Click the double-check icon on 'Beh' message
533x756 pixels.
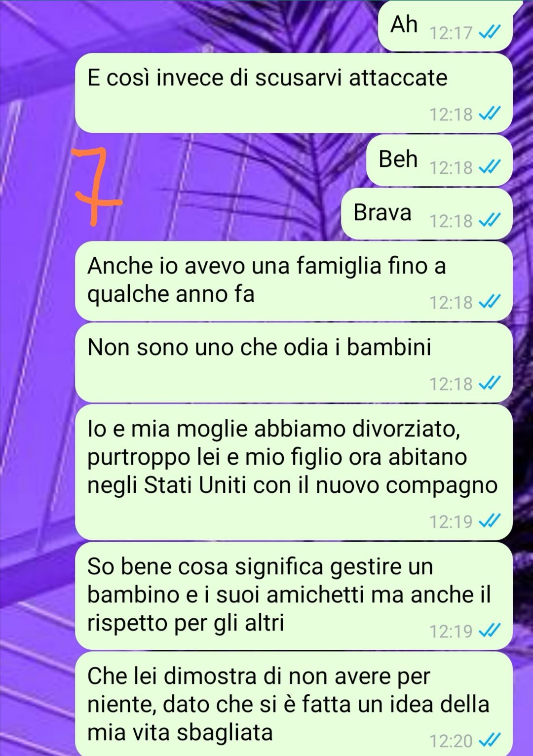[491, 168]
